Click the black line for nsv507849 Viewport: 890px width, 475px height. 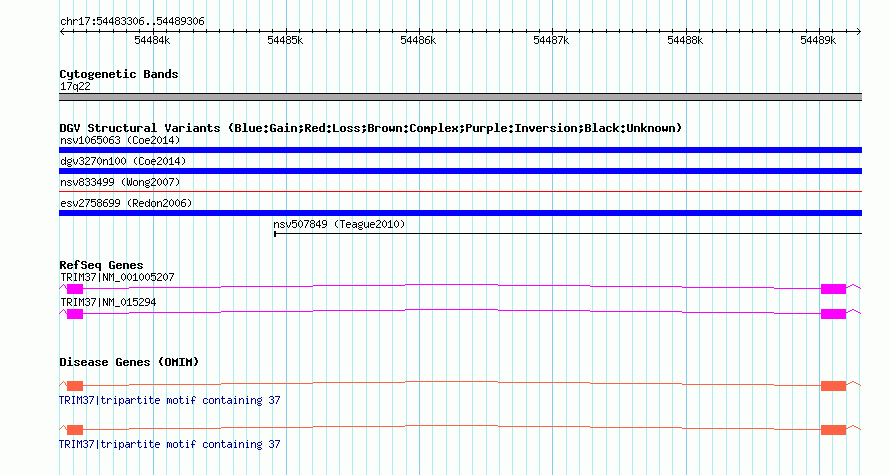click(568, 234)
